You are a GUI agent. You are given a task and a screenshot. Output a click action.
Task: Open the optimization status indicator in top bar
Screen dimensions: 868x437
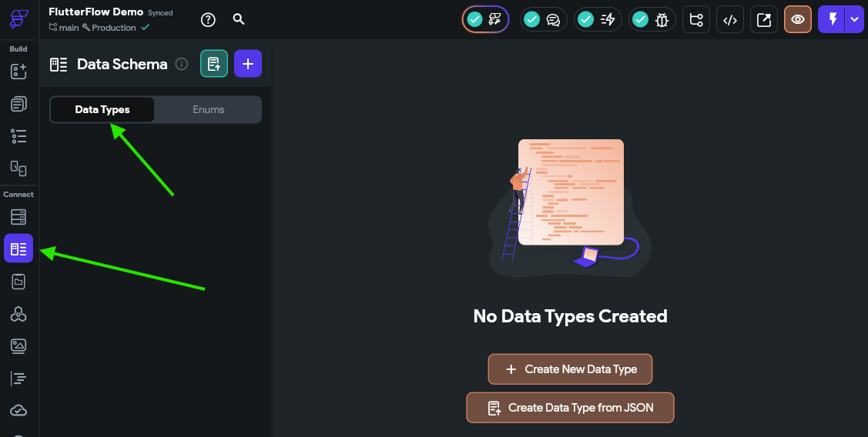tap(485, 19)
